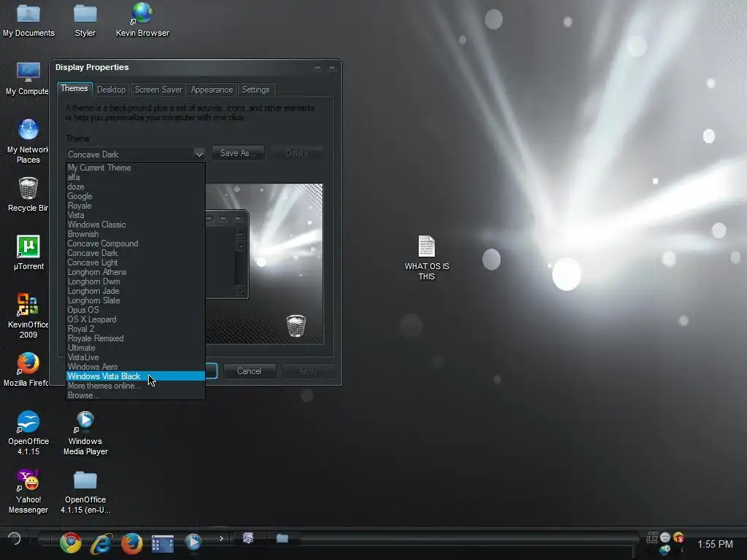Choose the Brownish theme

(135, 234)
